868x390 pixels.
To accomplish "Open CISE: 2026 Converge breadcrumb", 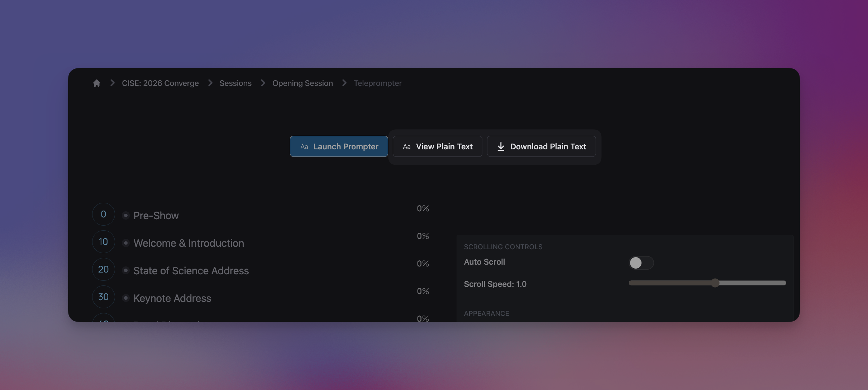I will pos(160,83).
